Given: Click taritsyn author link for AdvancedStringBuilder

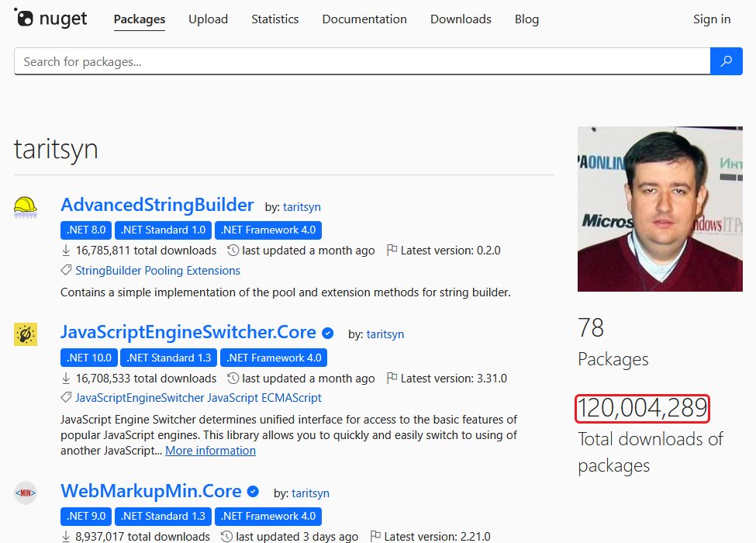Looking at the screenshot, I should pyautogui.click(x=302, y=207).
